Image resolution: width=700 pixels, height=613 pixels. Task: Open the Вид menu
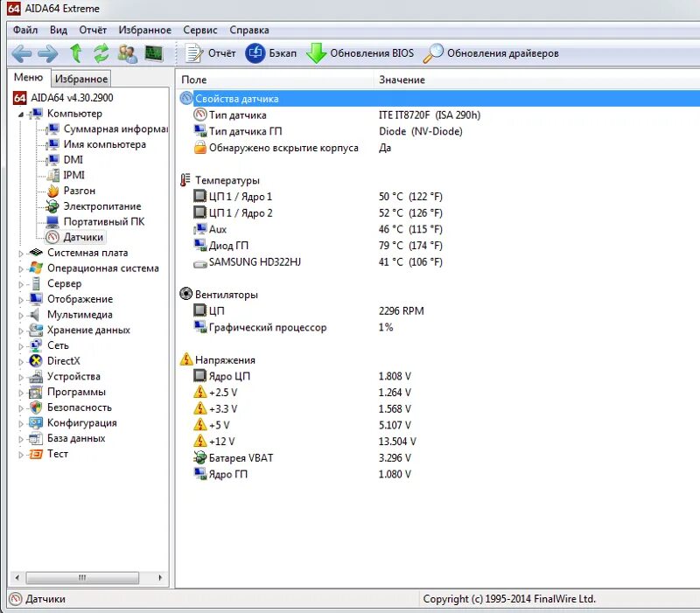59,30
